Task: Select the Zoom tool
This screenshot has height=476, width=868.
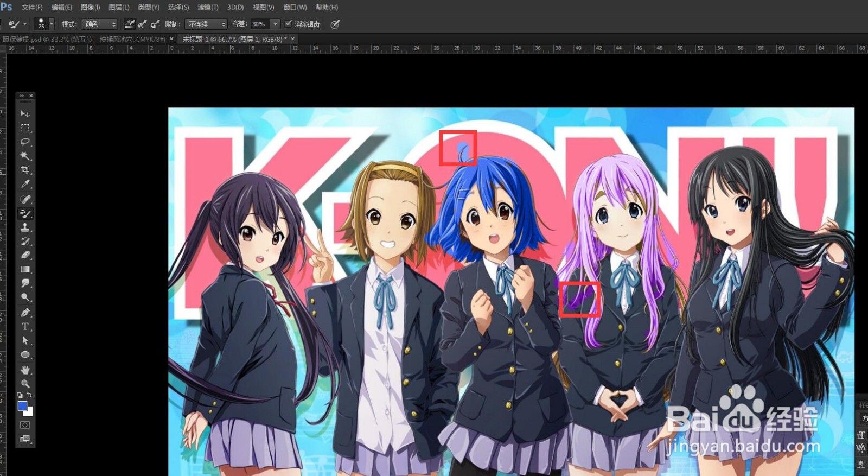Action: coord(25,383)
